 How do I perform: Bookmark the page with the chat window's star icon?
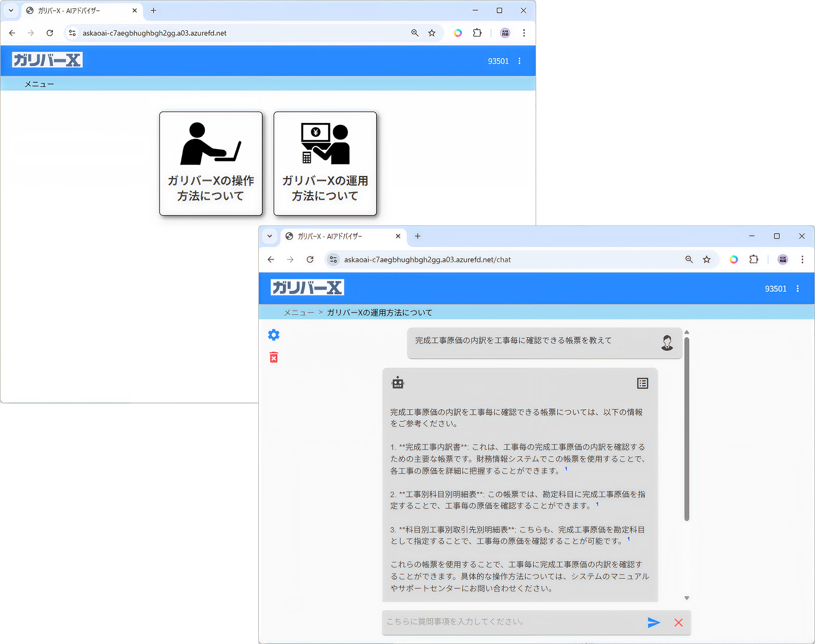[707, 260]
